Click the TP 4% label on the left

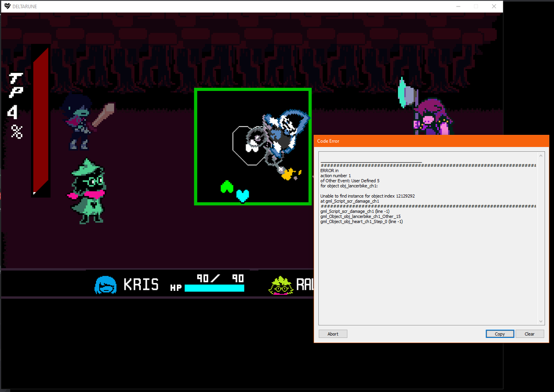(x=15, y=105)
